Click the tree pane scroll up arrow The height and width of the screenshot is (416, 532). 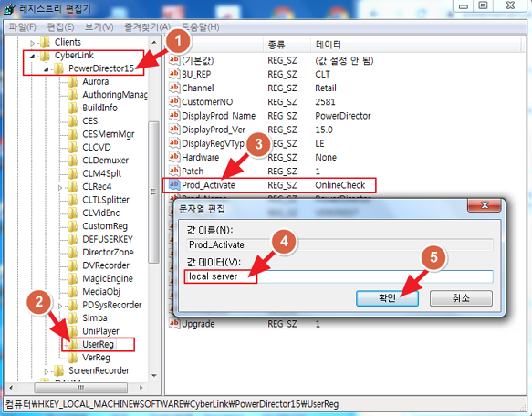[x=154, y=43]
